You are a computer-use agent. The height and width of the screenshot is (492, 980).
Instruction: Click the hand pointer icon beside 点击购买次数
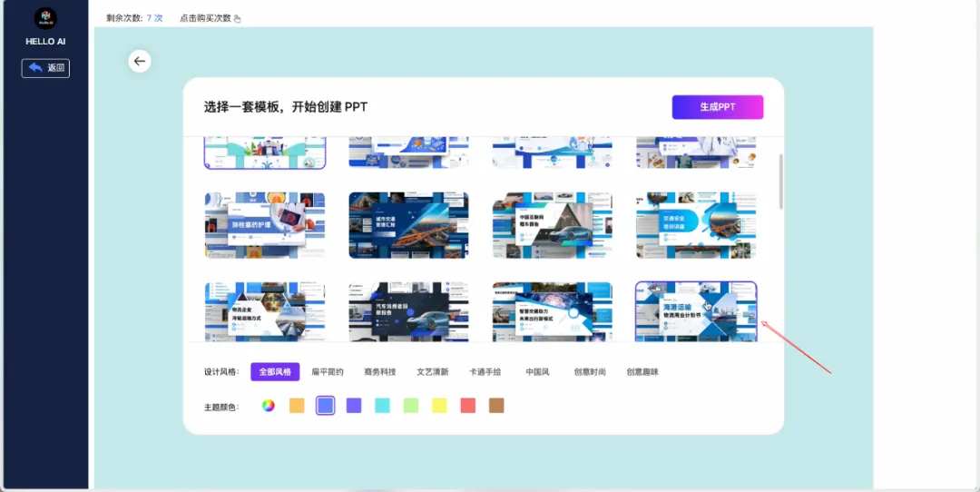(237, 19)
